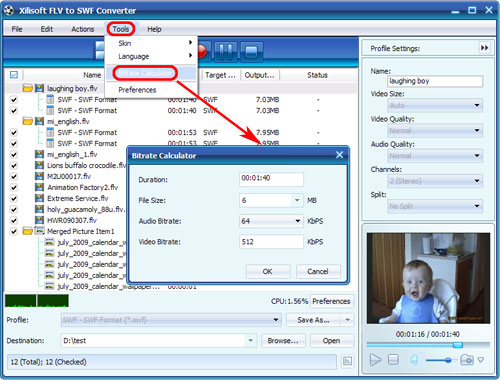This screenshot has width=500, height=380.
Task: Uncheck the M2U00017.flv checkbox
Action: coord(14,177)
